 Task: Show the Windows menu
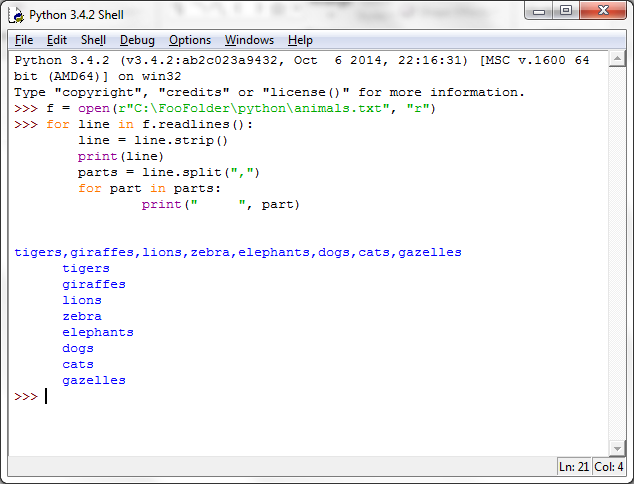pyautogui.click(x=249, y=40)
